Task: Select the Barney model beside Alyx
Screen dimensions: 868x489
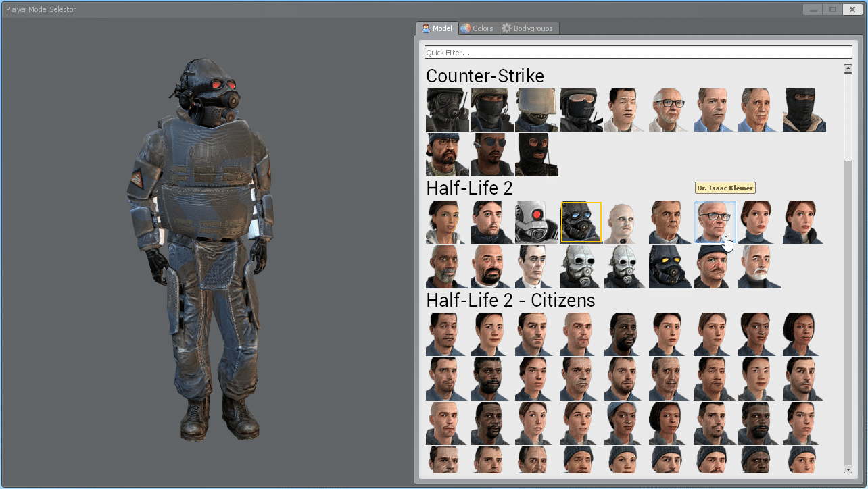Action: point(492,222)
